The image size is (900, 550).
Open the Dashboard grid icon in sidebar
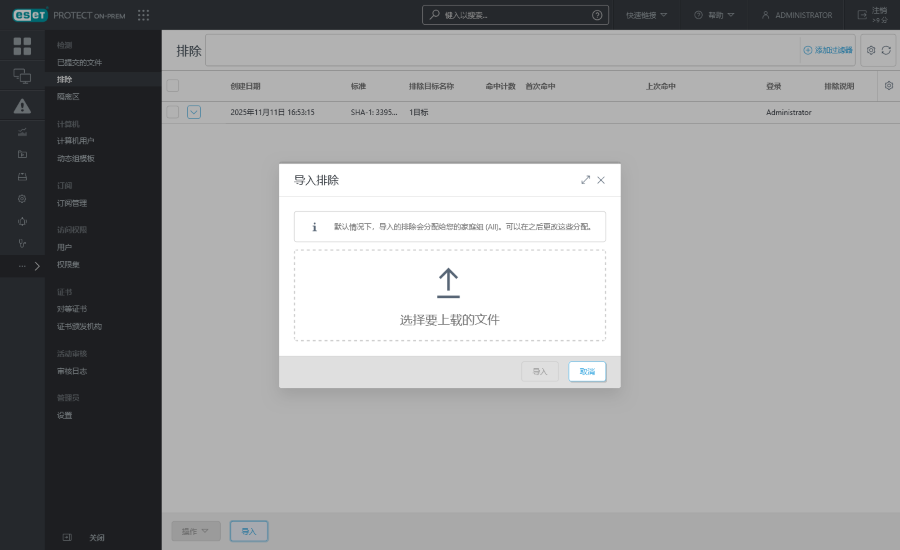(22, 46)
